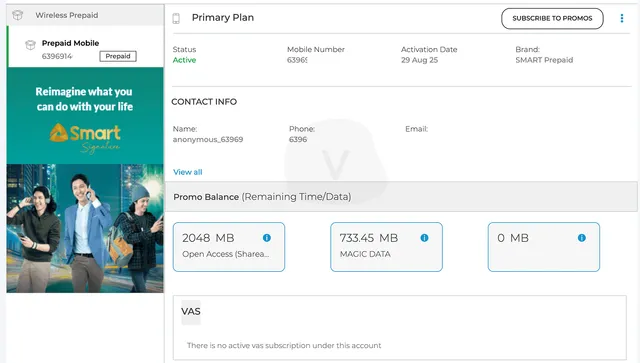Viewport: 640px width, 363px height.
Task: Click the Prepaid Mobile box icon
Action: coord(30,45)
